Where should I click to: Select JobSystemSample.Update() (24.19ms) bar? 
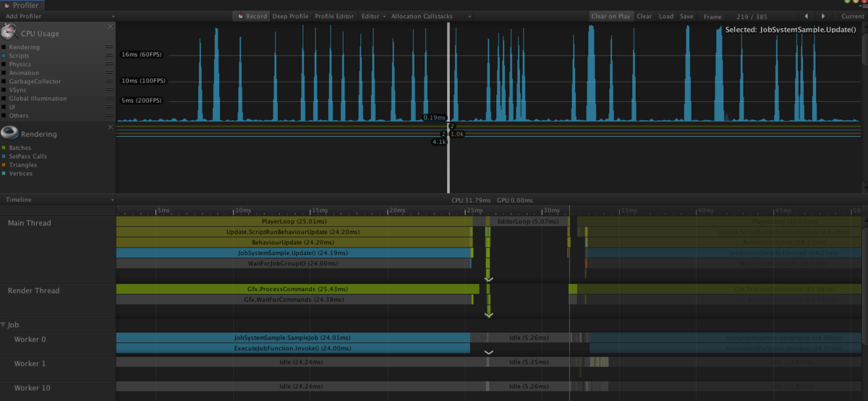click(293, 253)
